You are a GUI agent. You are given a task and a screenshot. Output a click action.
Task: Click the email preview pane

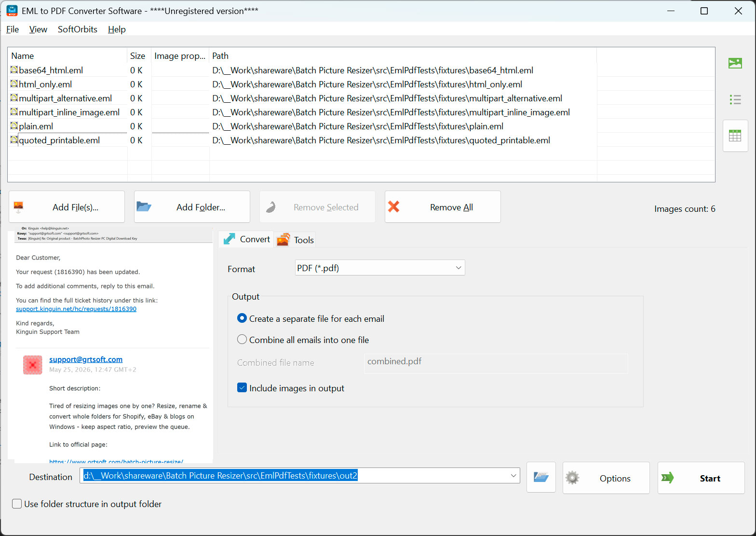pyautogui.click(x=110, y=344)
